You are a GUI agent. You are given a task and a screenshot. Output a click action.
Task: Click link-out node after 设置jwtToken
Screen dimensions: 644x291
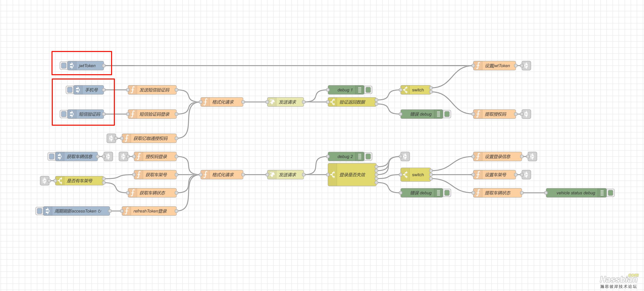click(526, 66)
